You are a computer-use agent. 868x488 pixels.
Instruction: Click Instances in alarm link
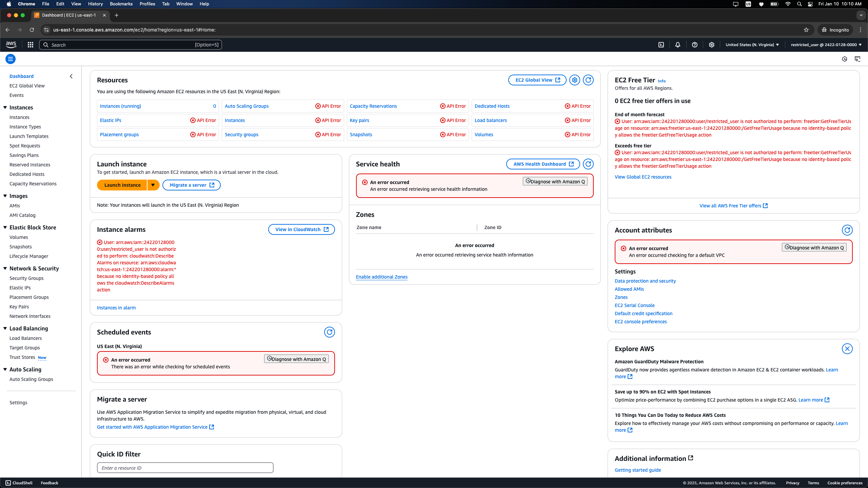pos(116,308)
